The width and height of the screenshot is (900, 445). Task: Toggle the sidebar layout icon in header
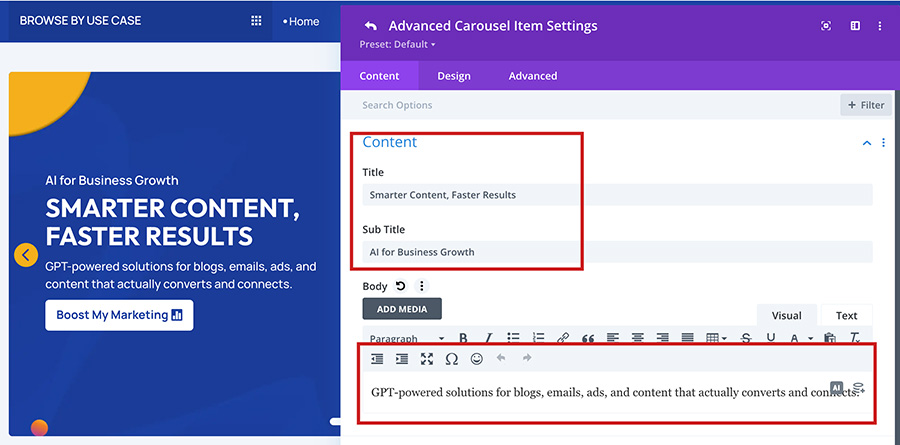coord(855,26)
